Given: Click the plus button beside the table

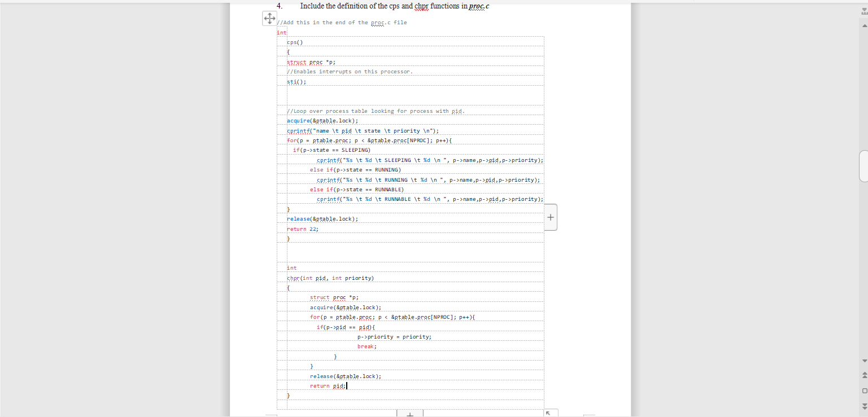Looking at the screenshot, I should click(x=550, y=217).
